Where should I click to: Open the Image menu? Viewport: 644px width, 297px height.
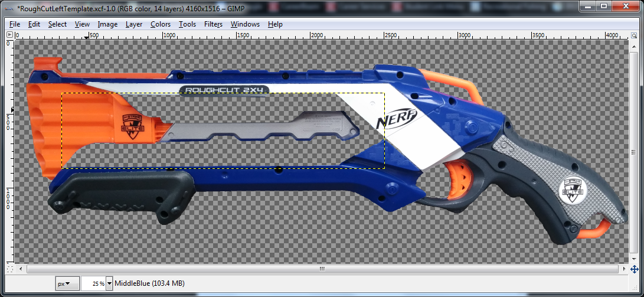pos(107,24)
